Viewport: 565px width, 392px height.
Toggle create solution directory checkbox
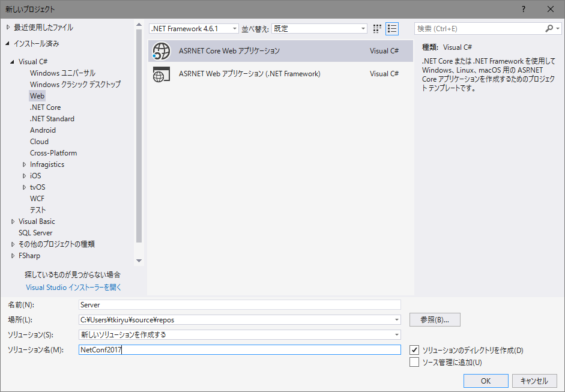coord(414,350)
